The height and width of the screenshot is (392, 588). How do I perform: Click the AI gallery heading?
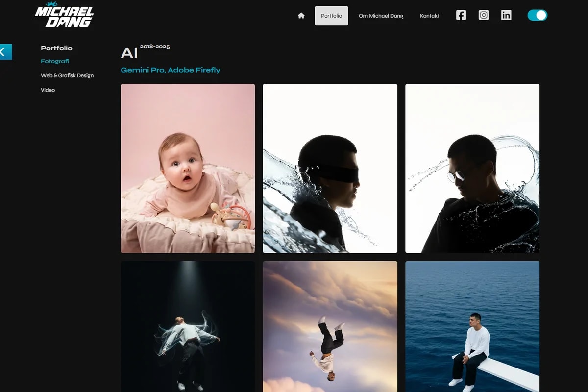129,53
